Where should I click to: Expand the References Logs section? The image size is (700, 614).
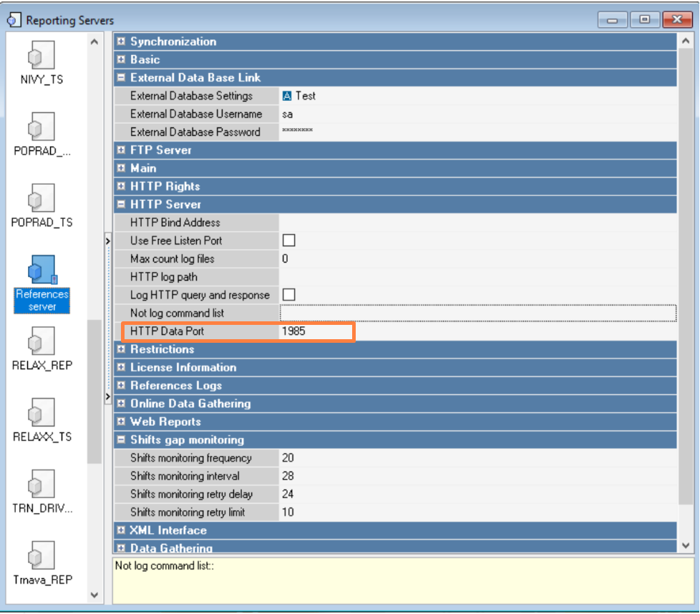121,386
